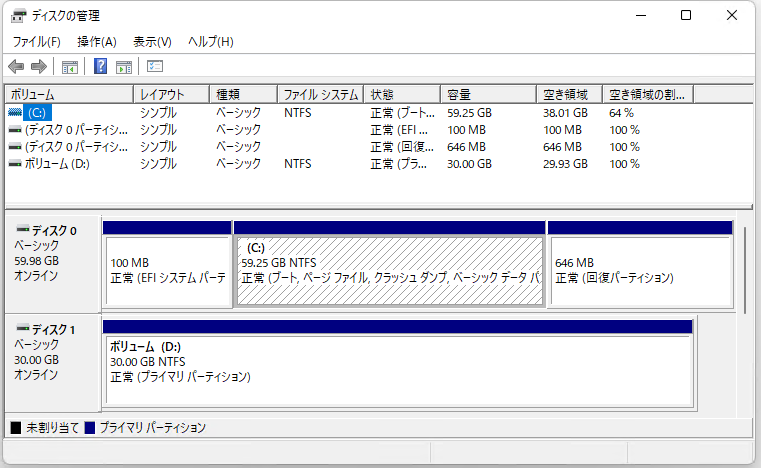Click the 64 % free percentage cell
The image size is (761, 468).
621,113
